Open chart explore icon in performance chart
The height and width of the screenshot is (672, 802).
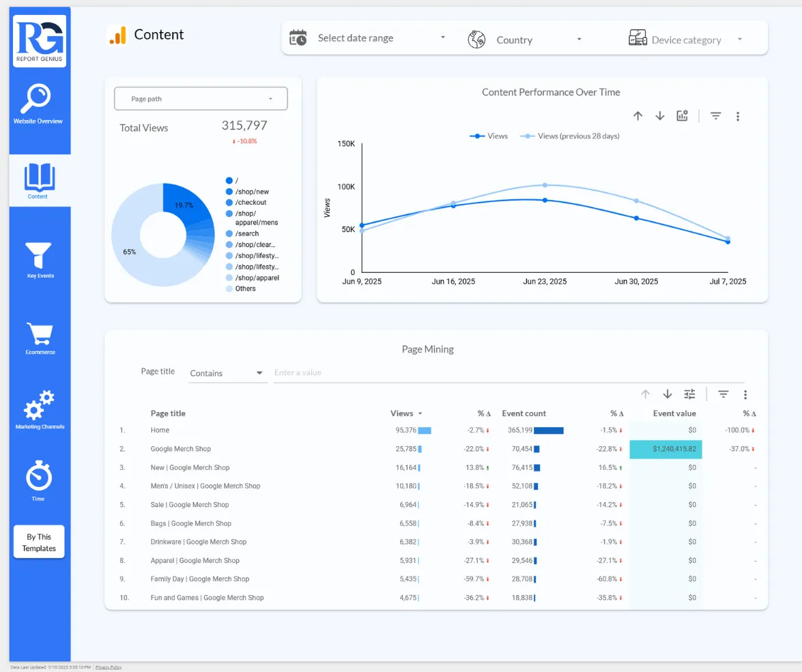point(683,115)
